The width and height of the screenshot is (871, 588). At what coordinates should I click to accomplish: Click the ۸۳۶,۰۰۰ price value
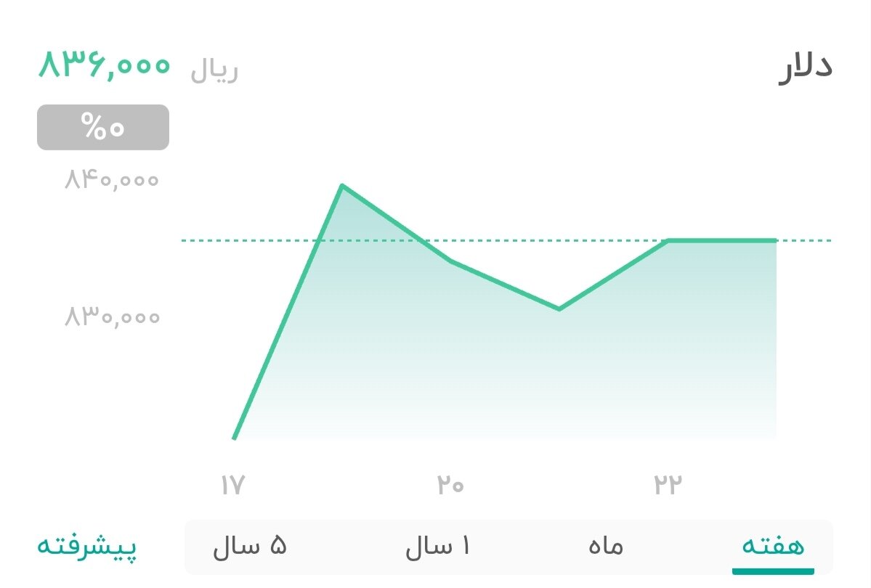tap(104, 67)
